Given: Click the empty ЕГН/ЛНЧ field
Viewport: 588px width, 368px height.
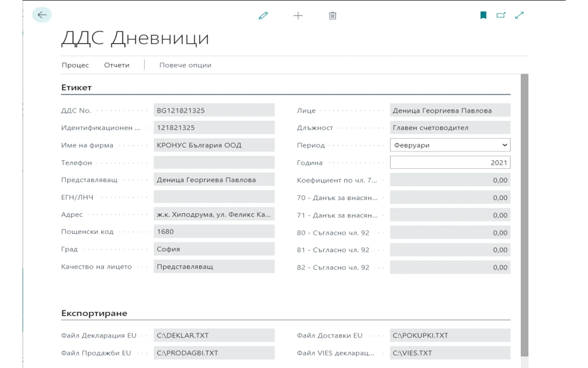Looking at the screenshot, I should (214, 197).
